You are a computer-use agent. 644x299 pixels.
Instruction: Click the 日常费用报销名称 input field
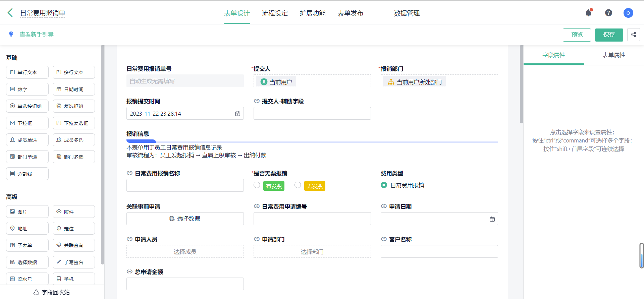click(x=185, y=185)
